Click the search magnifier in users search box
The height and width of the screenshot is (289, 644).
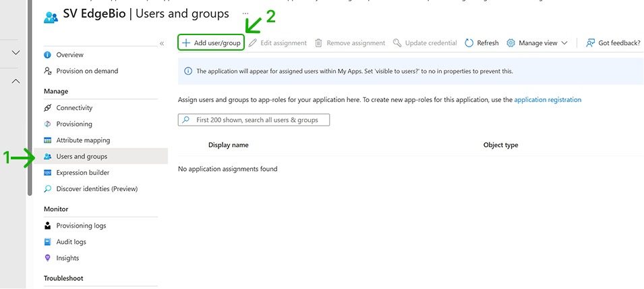tap(186, 120)
